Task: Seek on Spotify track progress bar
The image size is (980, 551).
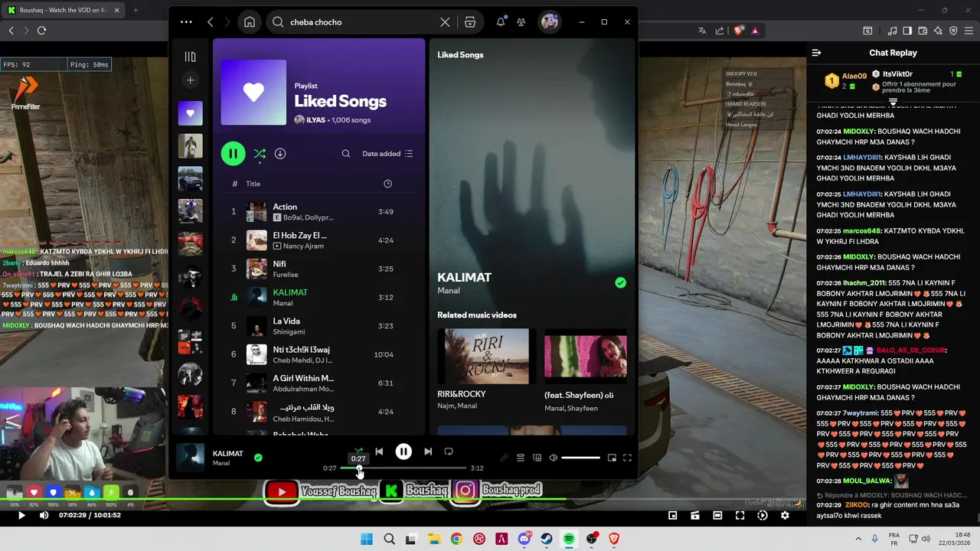Action: point(403,468)
